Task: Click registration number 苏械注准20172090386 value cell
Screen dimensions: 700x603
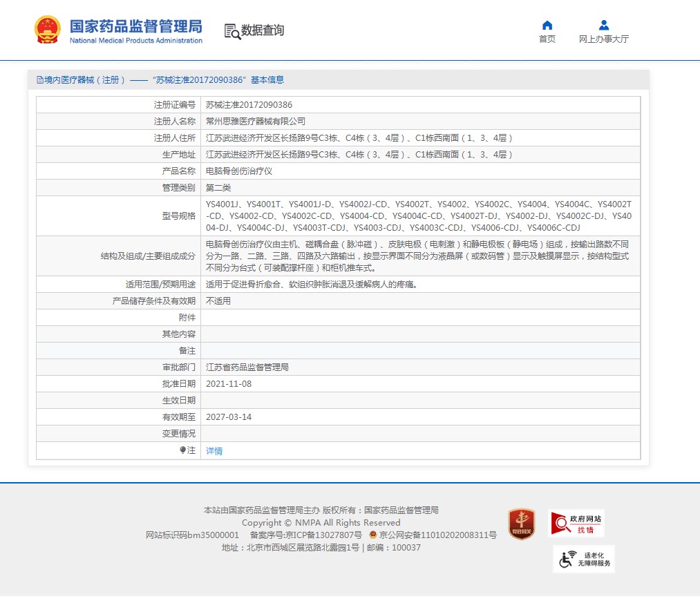Action: [x=420, y=105]
